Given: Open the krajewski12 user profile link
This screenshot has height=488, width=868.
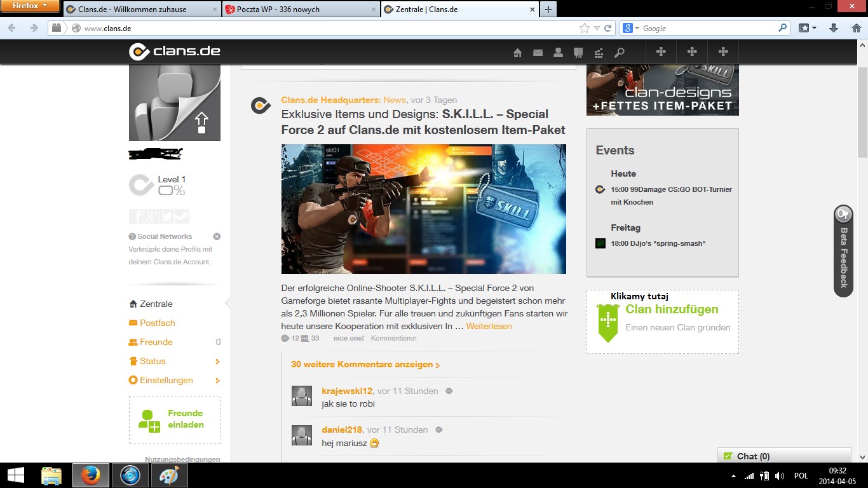Looking at the screenshot, I should (x=347, y=391).
